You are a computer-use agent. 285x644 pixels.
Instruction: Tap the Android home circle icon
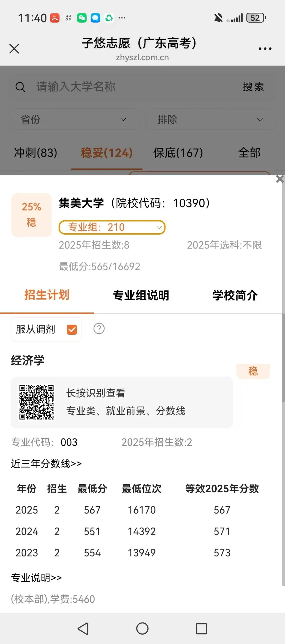(142, 628)
